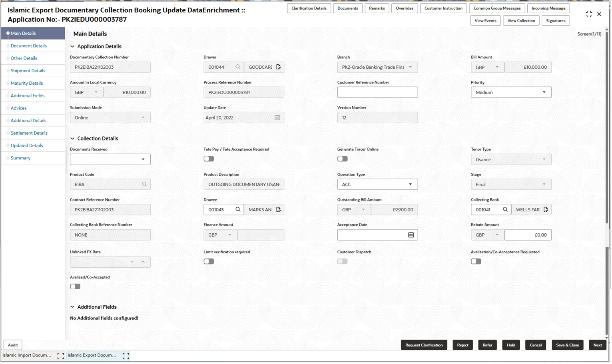Expand the Islamic Export task to fullscreen

[x=126, y=355]
